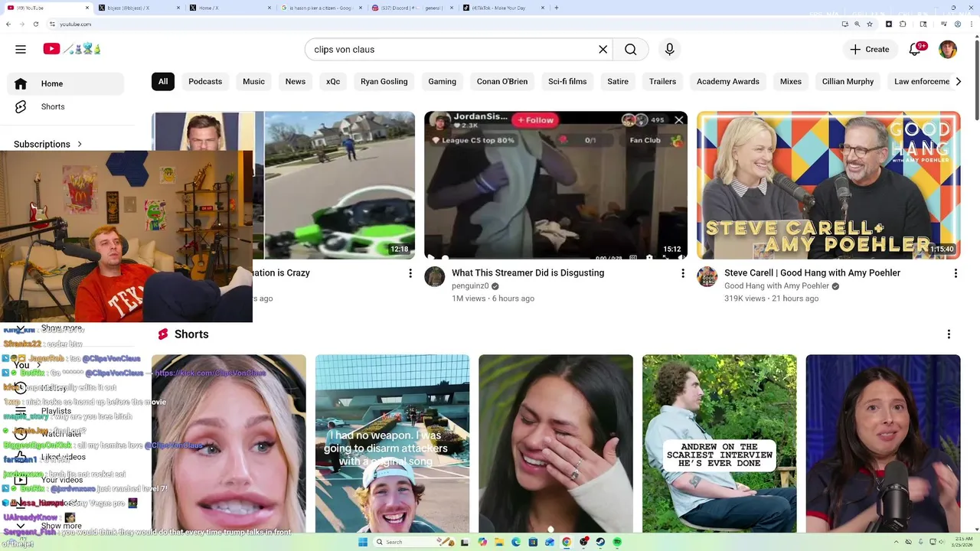Open the Chrome three-dot menu
The width and height of the screenshot is (980, 551).
972,24
